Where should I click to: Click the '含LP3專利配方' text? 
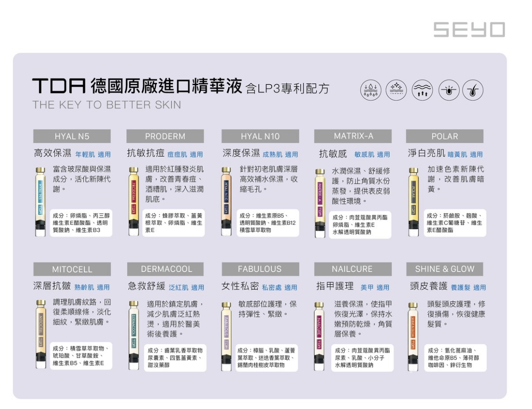(287, 88)
